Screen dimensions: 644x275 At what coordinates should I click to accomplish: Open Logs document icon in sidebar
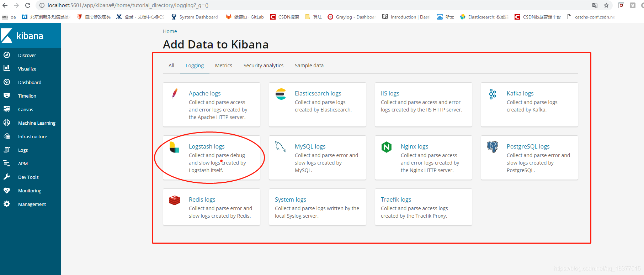(x=7, y=150)
